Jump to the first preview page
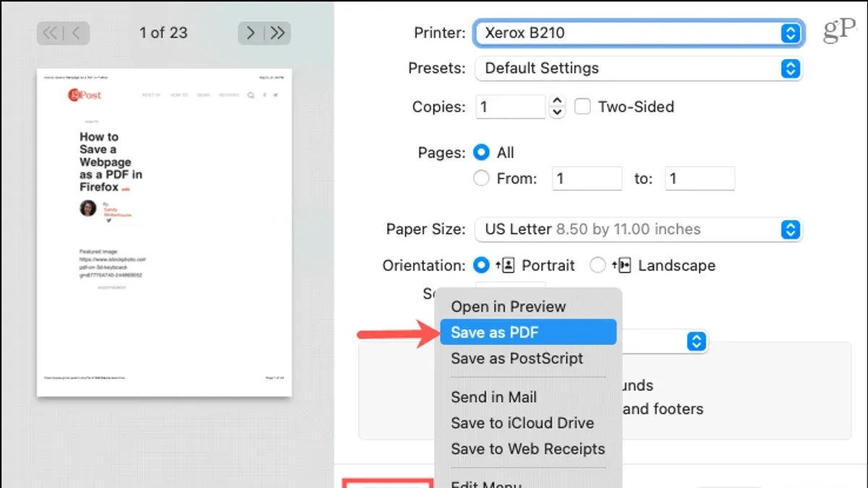The width and height of the screenshot is (868, 488). click(x=50, y=33)
